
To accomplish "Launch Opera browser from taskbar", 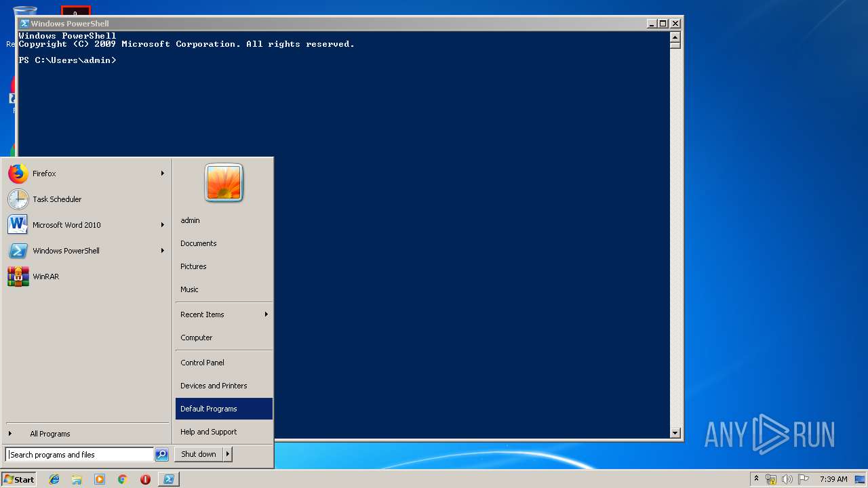I will pos(145,479).
